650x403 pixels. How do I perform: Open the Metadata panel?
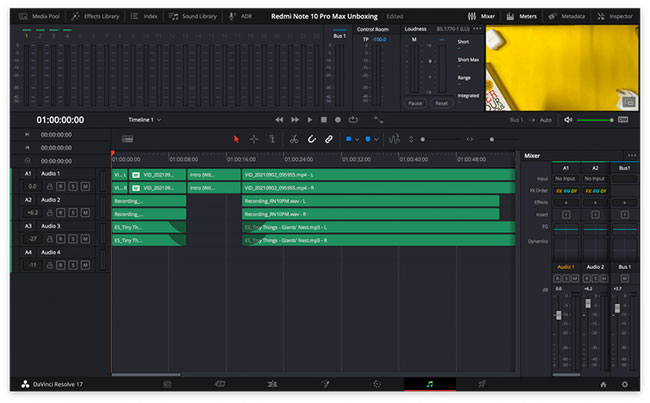[x=567, y=17]
